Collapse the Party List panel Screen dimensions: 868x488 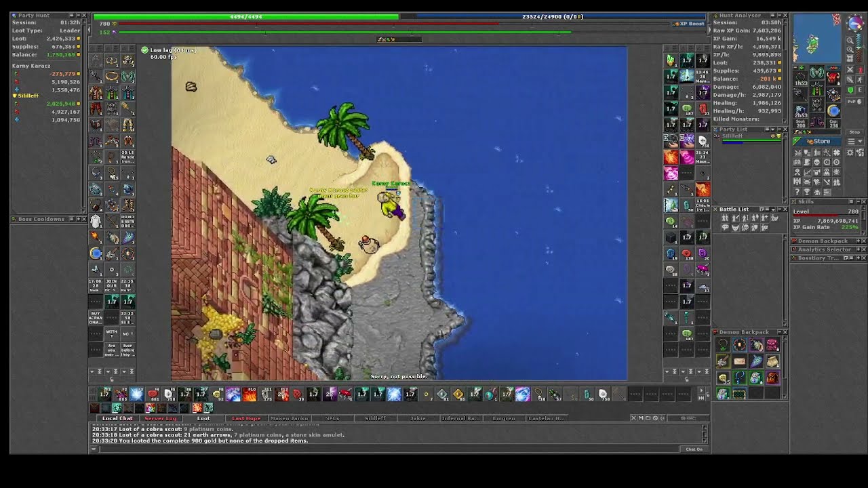[x=778, y=129]
